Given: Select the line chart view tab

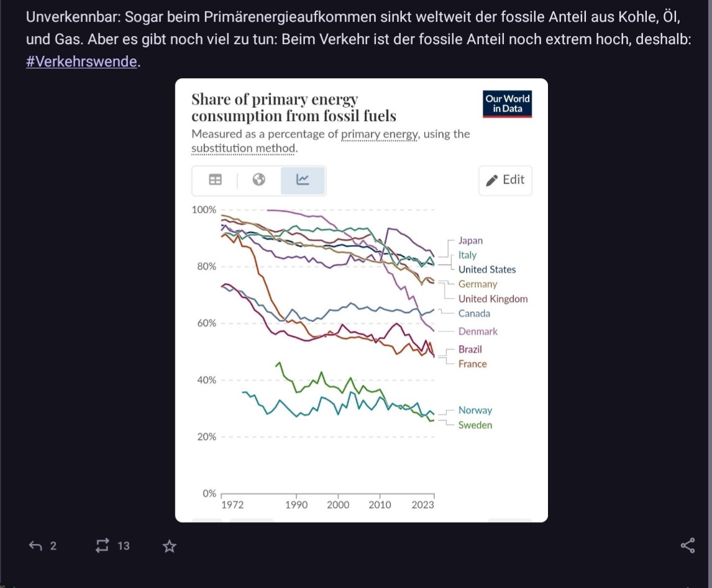Looking at the screenshot, I should [303, 180].
